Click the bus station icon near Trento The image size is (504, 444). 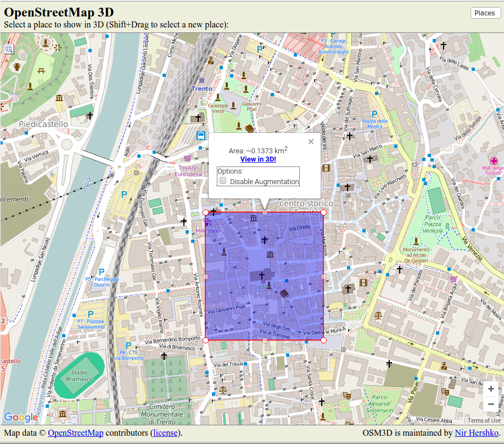tap(201, 135)
